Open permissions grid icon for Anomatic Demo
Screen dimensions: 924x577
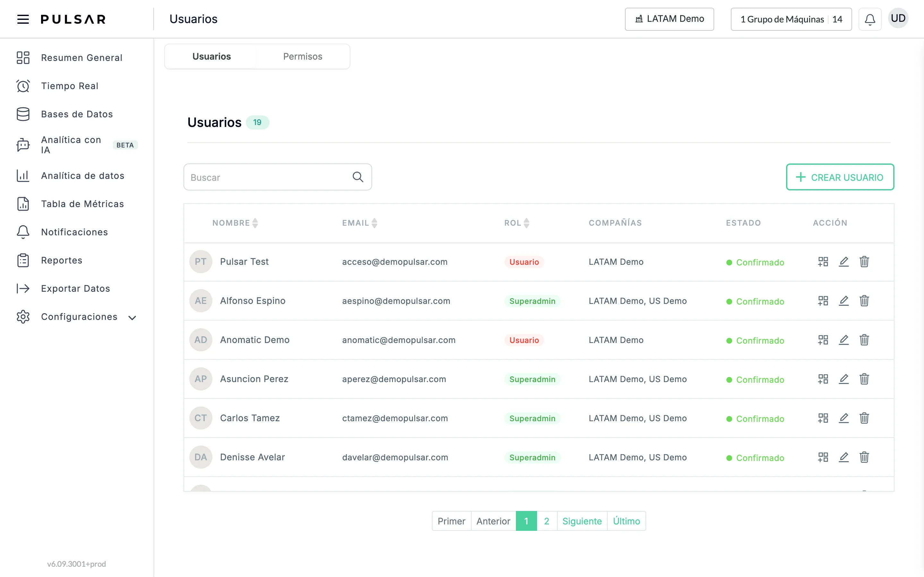pyautogui.click(x=823, y=340)
